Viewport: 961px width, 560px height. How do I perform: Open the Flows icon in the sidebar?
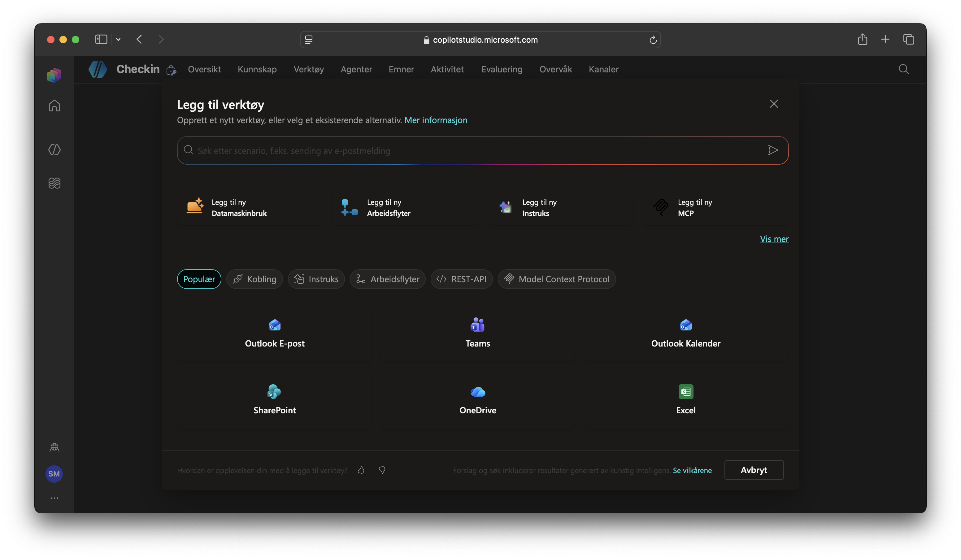tap(54, 183)
